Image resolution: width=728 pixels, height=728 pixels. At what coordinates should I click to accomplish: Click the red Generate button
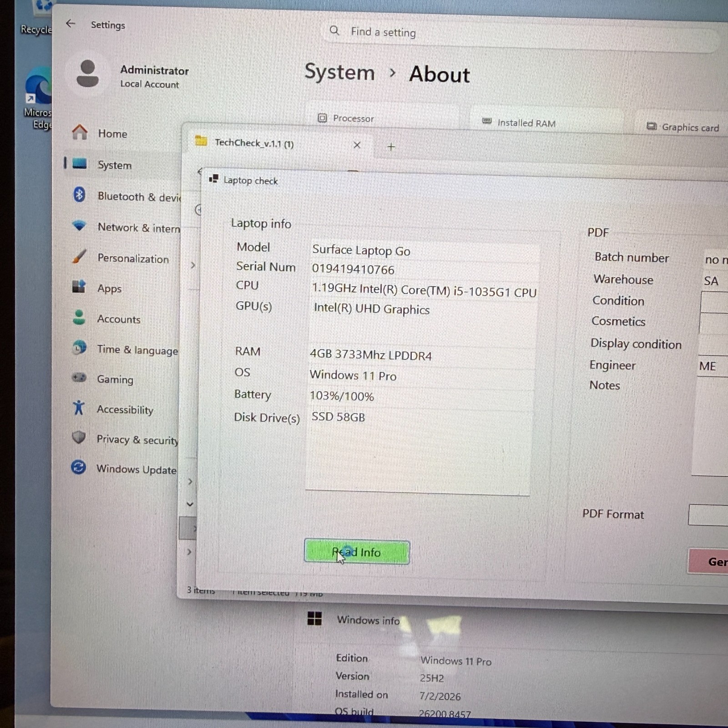tap(708, 561)
